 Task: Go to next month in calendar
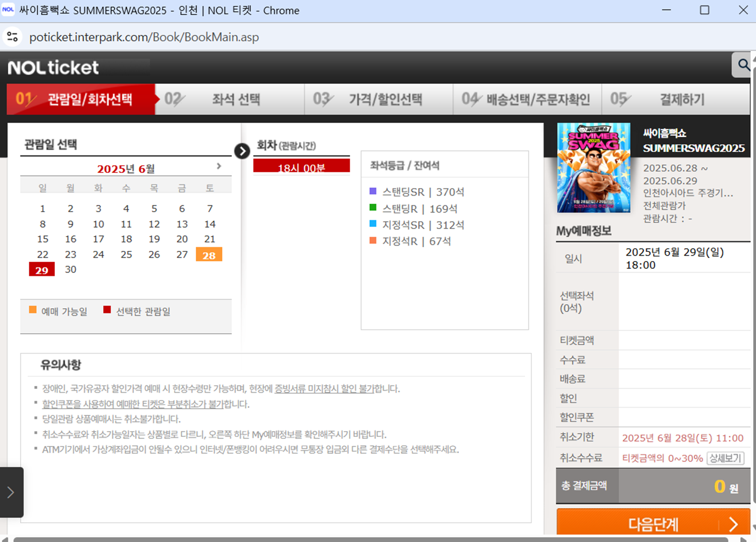(219, 166)
